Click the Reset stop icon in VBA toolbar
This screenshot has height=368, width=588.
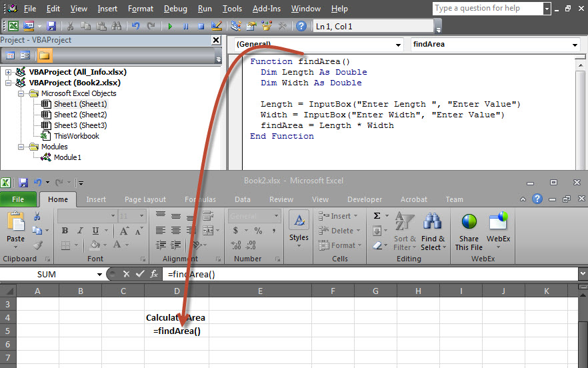(x=201, y=27)
